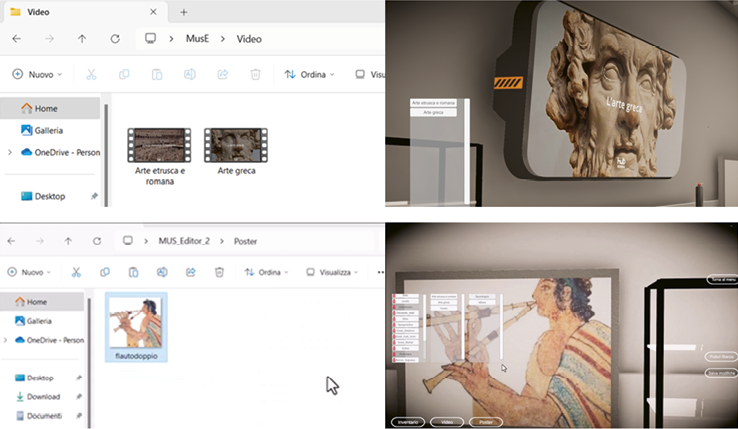This screenshot has width=738, height=429.
Task: Click the Inventario button in the editor
Action: click(x=408, y=422)
